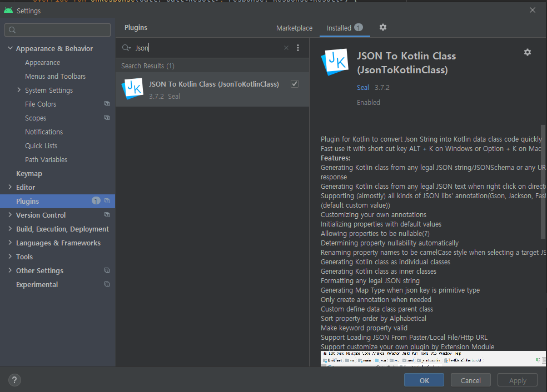Click the project-level icon beside Scopes
This screenshot has width=547, height=392.
(x=107, y=117)
